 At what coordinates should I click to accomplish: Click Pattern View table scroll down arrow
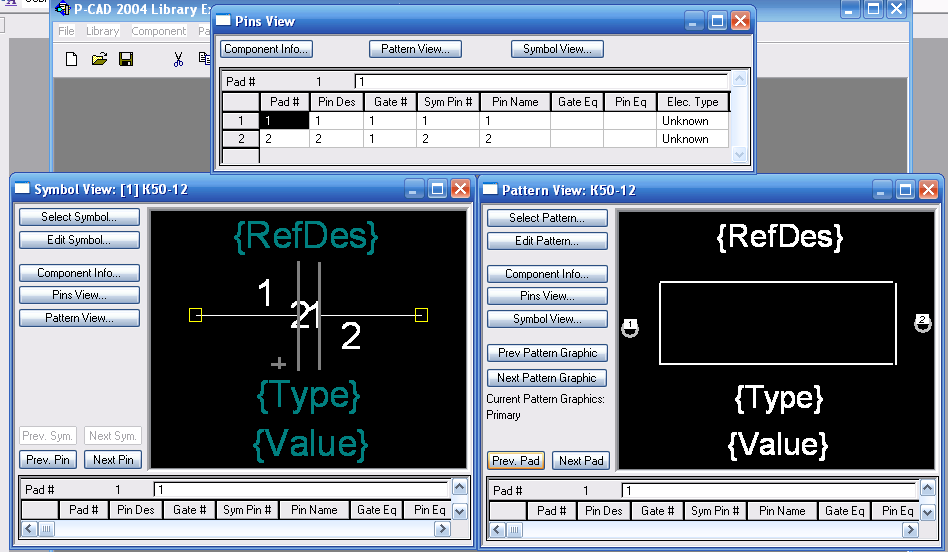point(927,513)
